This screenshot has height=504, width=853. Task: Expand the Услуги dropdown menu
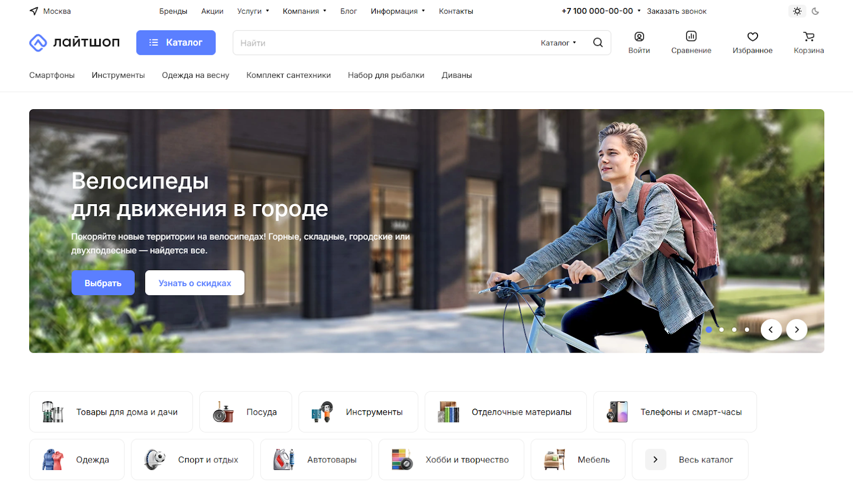click(253, 11)
